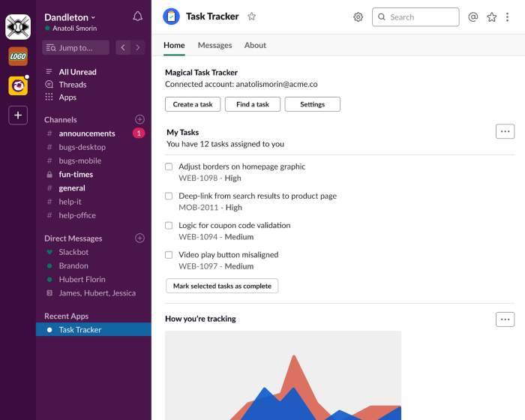Open direct message with Hubert Florin
Image resolution: width=525 pixels, height=420 pixels.
click(82, 279)
